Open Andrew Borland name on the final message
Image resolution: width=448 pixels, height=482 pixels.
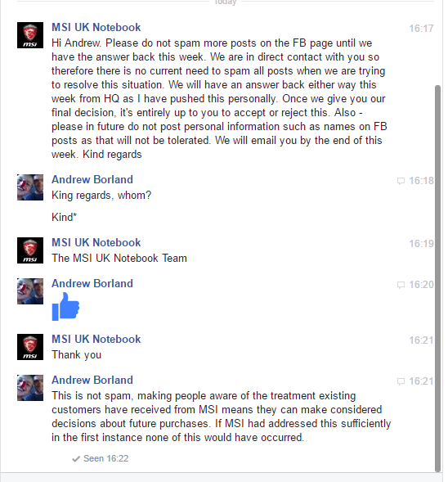coord(92,380)
